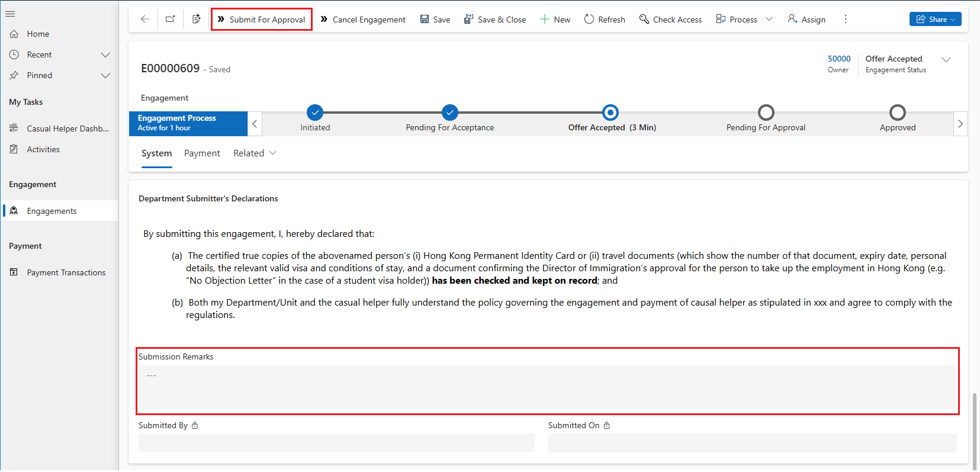Viewport: 980px width, 472px height.
Task: Click the share icon in Share button
Action: (x=921, y=20)
